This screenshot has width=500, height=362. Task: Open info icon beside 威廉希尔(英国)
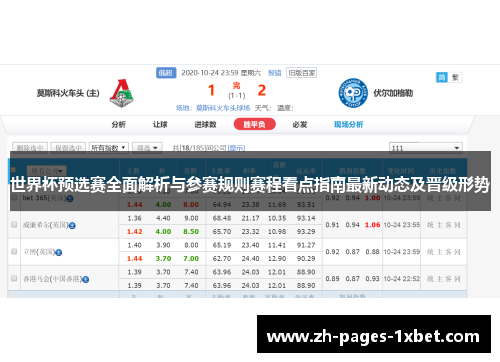click(72, 226)
